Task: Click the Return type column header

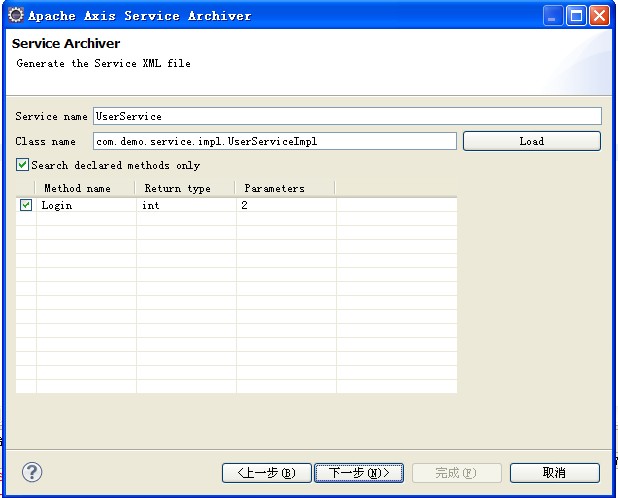Action: [185, 188]
